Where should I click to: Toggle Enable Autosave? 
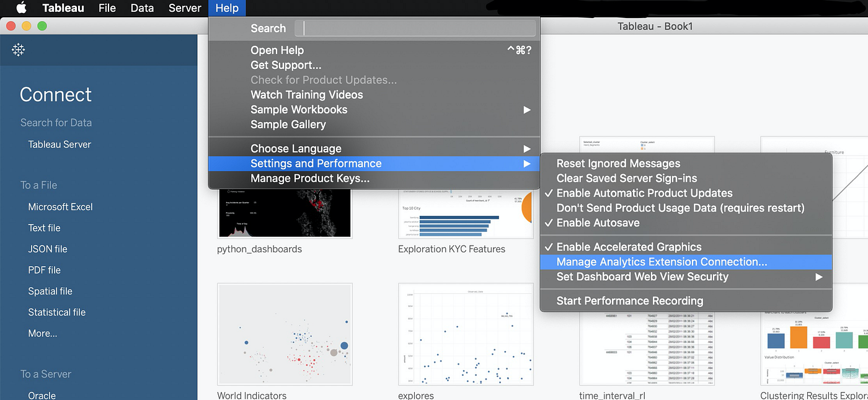tap(686, 223)
